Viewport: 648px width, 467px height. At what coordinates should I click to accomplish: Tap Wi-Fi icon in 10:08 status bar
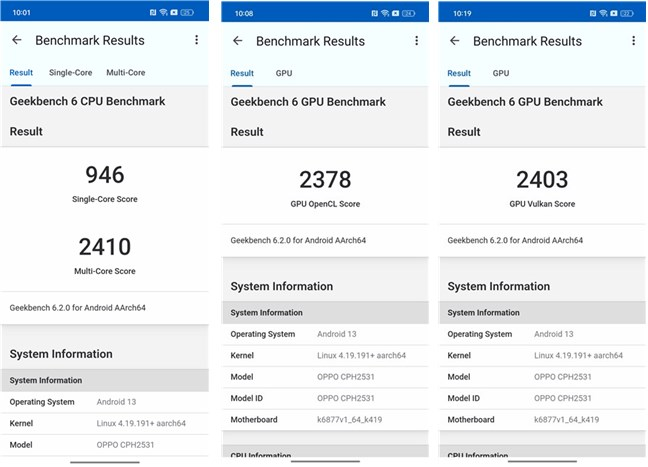(385, 13)
